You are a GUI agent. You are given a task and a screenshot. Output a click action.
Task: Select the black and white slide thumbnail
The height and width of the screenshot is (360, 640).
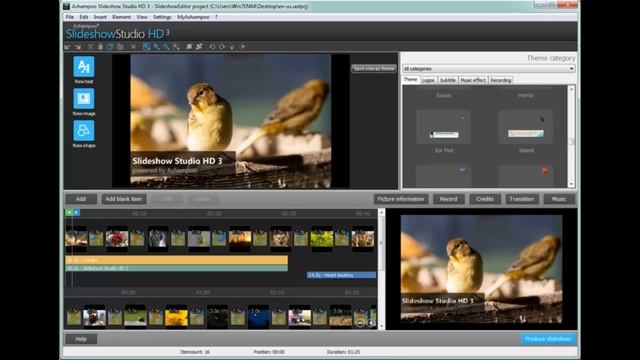tap(158, 238)
